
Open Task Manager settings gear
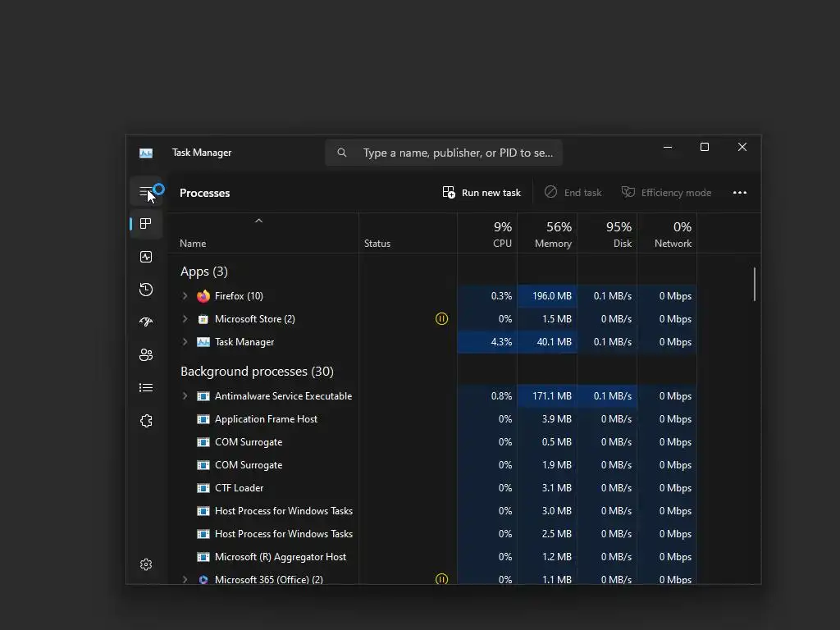146,564
